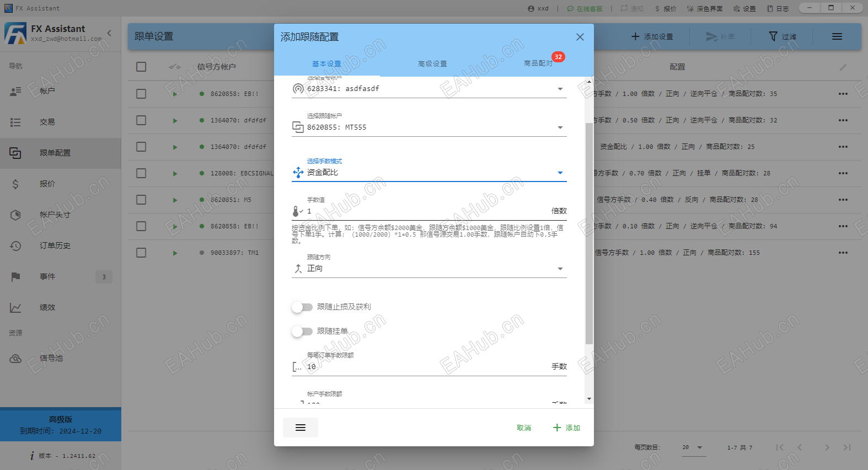The width and height of the screenshot is (868, 470).
Task: Jump to the last page of the table
Action: point(847,447)
